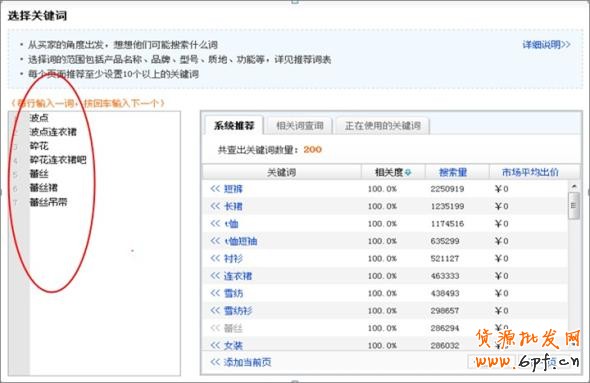Click the search volume value 521127
590x383 pixels.
coord(445,258)
